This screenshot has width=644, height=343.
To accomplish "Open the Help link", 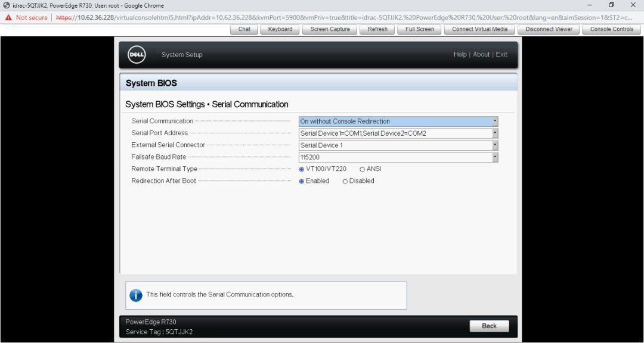I will (x=460, y=55).
